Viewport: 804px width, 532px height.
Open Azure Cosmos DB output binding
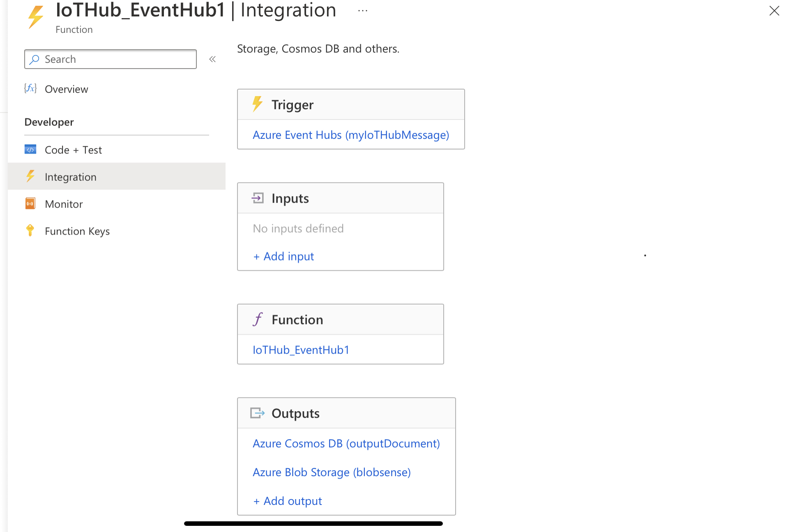[346, 444]
